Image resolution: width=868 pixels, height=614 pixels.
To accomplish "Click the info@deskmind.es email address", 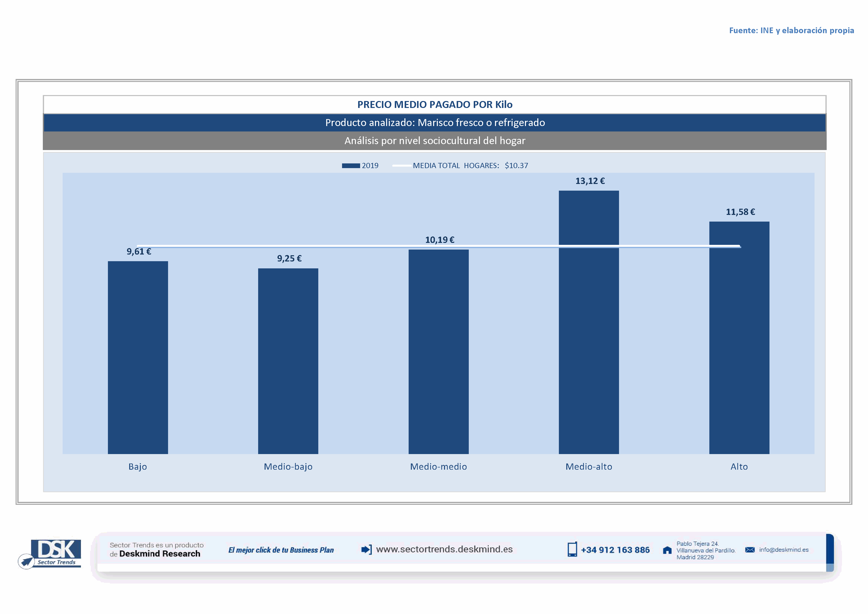I will (784, 550).
